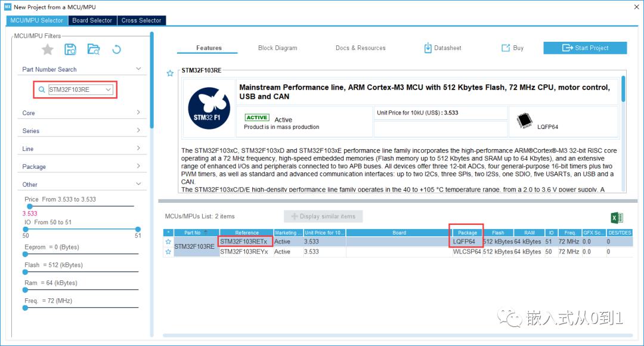This screenshot has width=644, height=346.
Task: Click the Freq. slider handle
Action: pyautogui.click(x=26, y=308)
